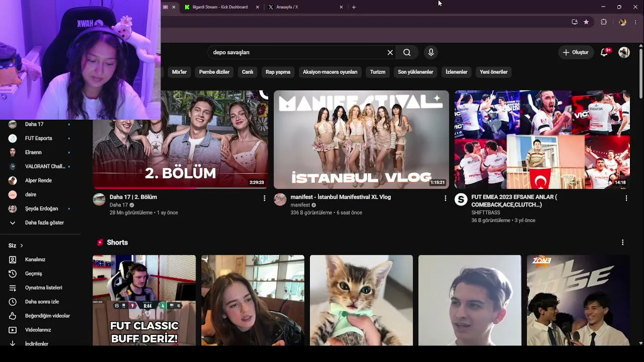Clear the search text with the X icon
The width and height of the screenshot is (644, 362).
390,52
